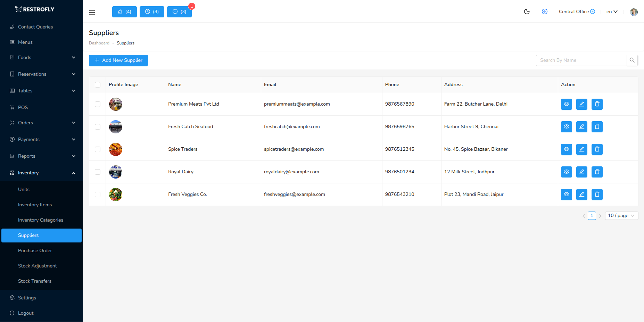Open the alarm notifications button showing (4)
This screenshot has height=322, width=644.
click(124, 11)
